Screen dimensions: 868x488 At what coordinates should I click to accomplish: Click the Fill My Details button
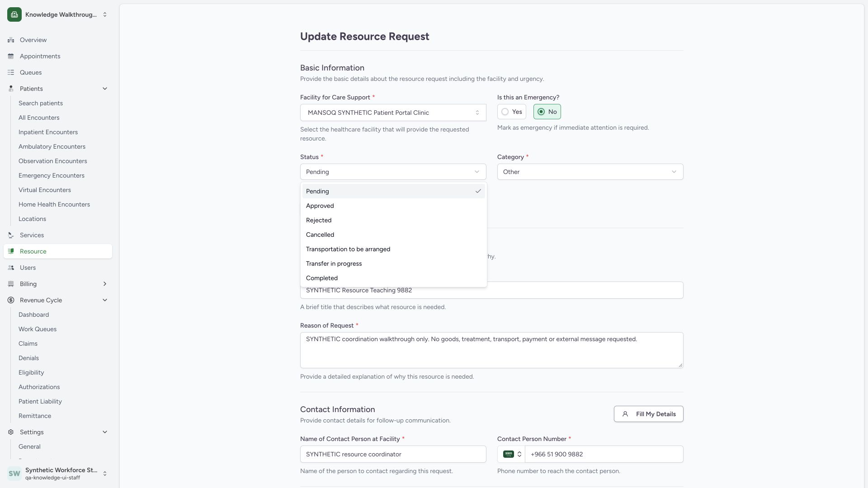pyautogui.click(x=648, y=414)
